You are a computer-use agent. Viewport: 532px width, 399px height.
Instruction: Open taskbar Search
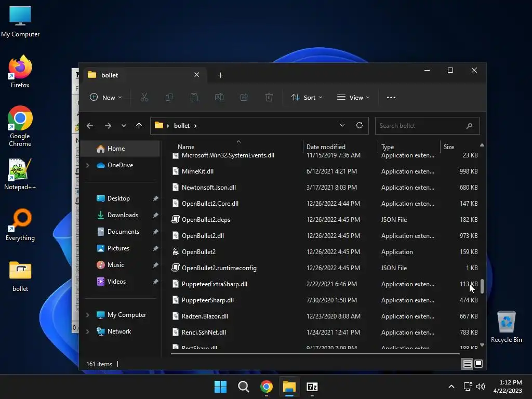(x=243, y=387)
